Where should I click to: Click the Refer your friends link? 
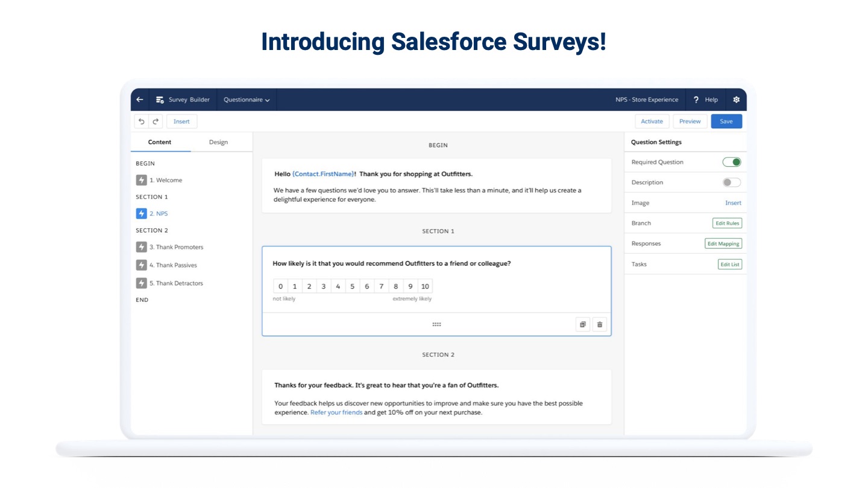[x=336, y=413]
